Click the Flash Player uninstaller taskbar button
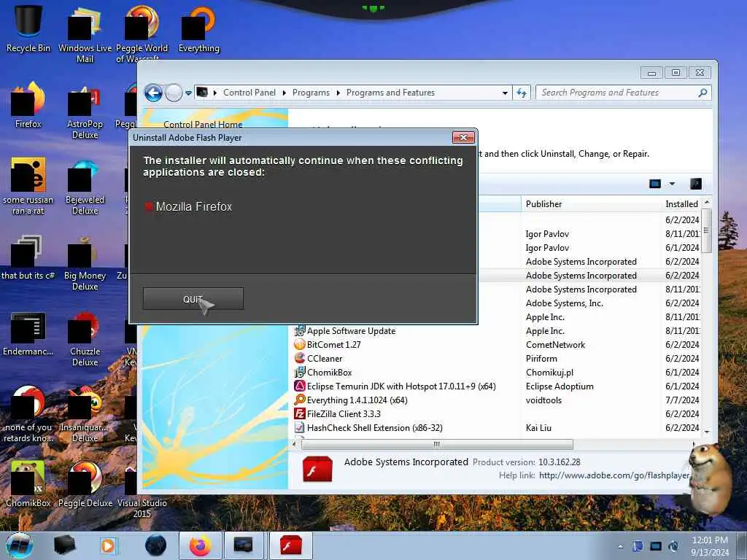Viewport: 747px width, 560px height. coord(290,545)
